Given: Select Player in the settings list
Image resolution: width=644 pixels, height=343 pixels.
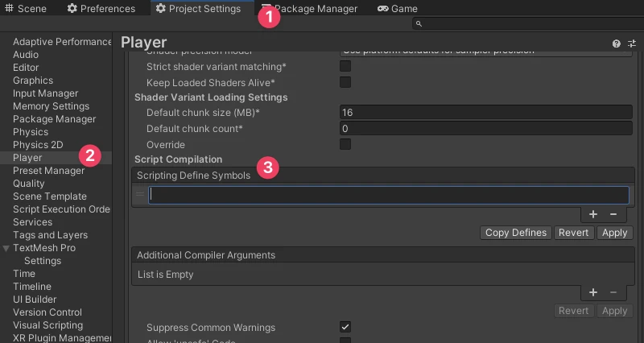Looking at the screenshot, I should coord(56,158).
